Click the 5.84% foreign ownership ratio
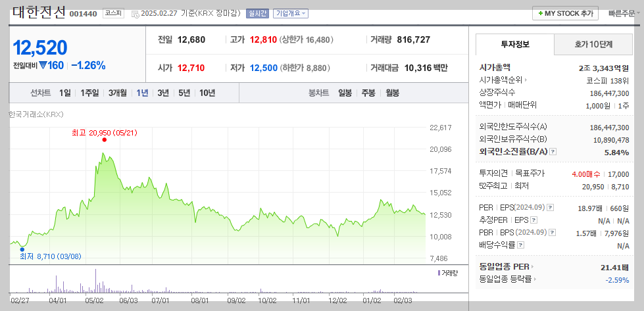The image size is (644, 311). [x=616, y=153]
